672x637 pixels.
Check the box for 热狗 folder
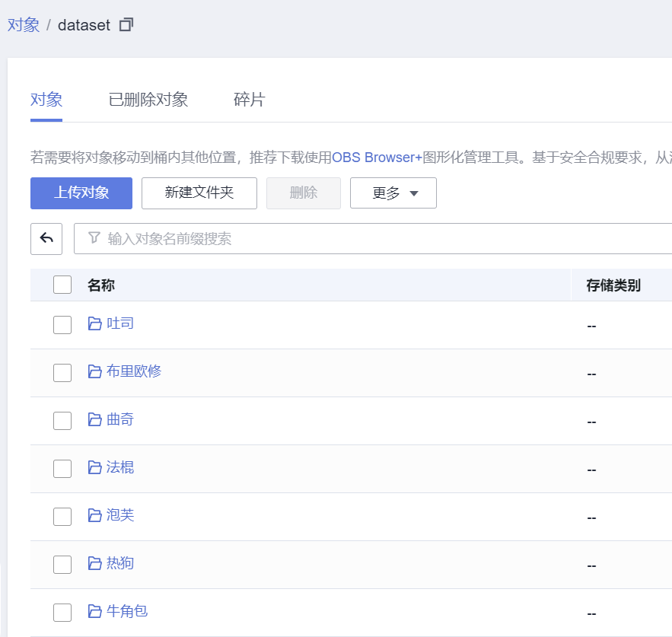point(62,564)
